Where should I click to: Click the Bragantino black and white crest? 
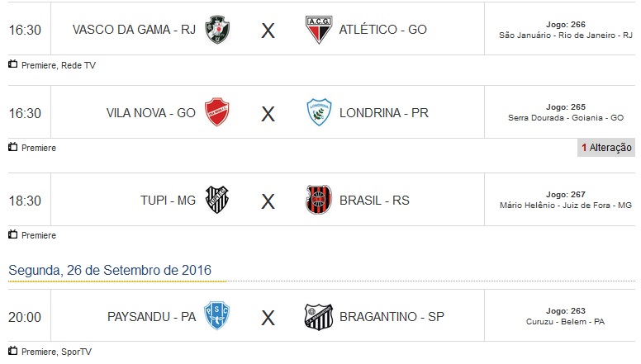pyautogui.click(x=318, y=316)
